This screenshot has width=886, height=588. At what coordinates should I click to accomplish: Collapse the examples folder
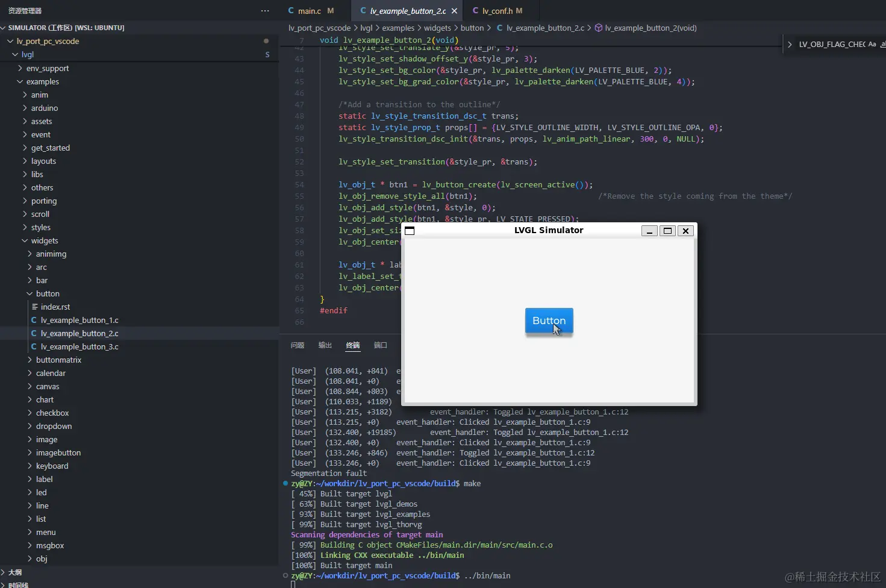[20, 81]
